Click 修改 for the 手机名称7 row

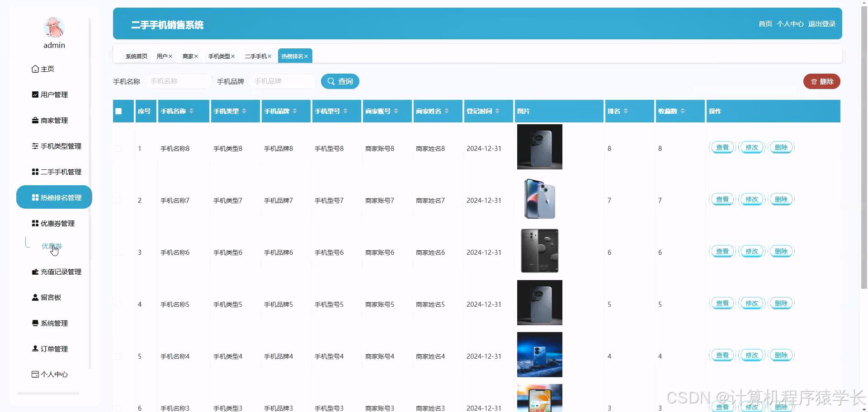[752, 200]
